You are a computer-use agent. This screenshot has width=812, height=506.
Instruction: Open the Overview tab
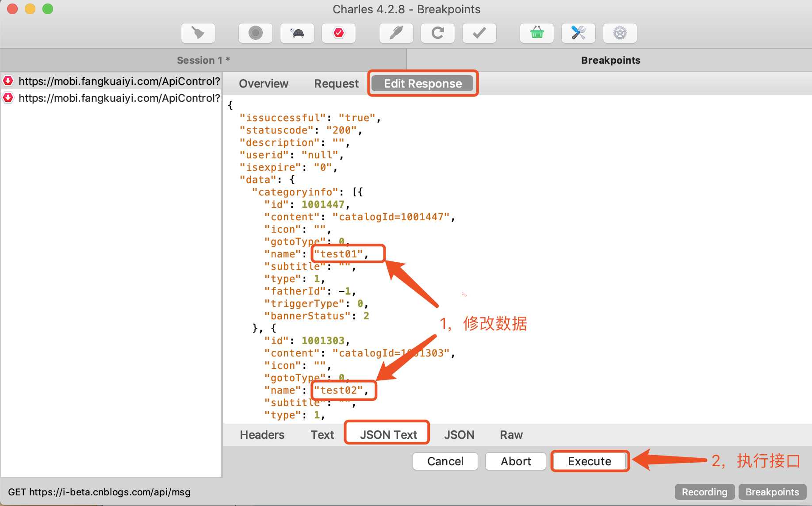click(264, 84)
